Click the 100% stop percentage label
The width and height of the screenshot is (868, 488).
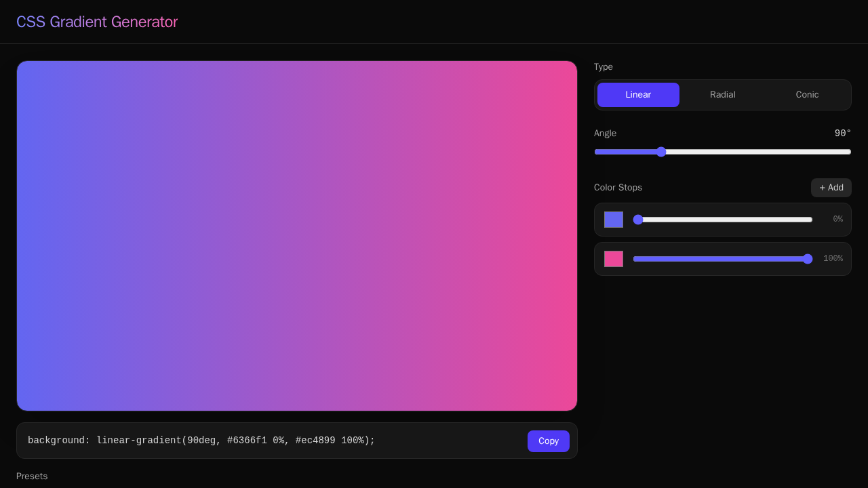(833, 258)
